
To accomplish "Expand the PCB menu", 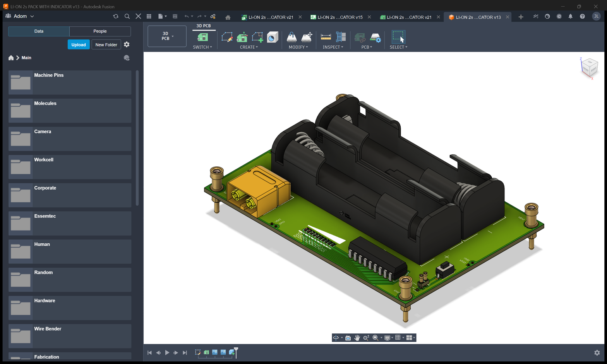I will click(x=367, y=47).
